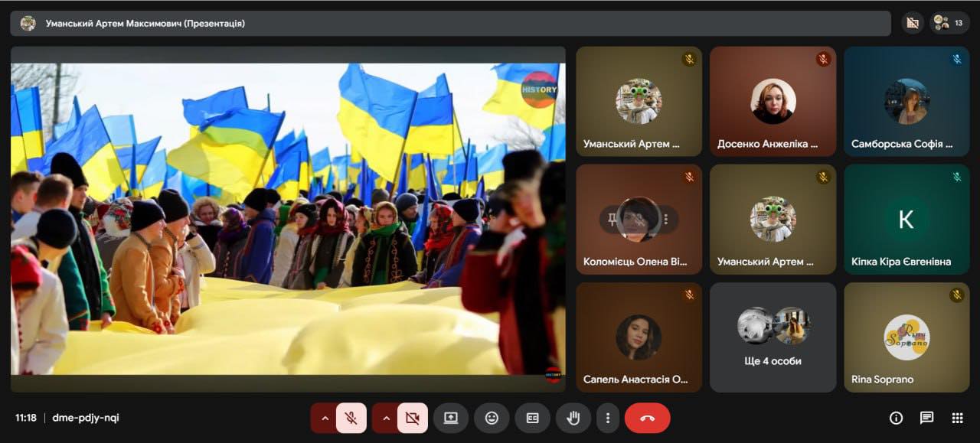
Task: Expand audio settings arrow beside microphone
Action: (325, 418)
